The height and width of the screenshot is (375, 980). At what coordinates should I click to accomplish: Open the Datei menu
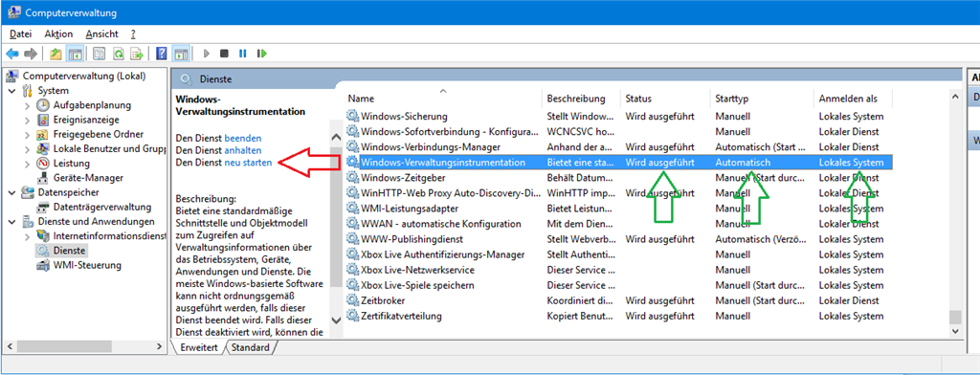(x=21, y=33)
